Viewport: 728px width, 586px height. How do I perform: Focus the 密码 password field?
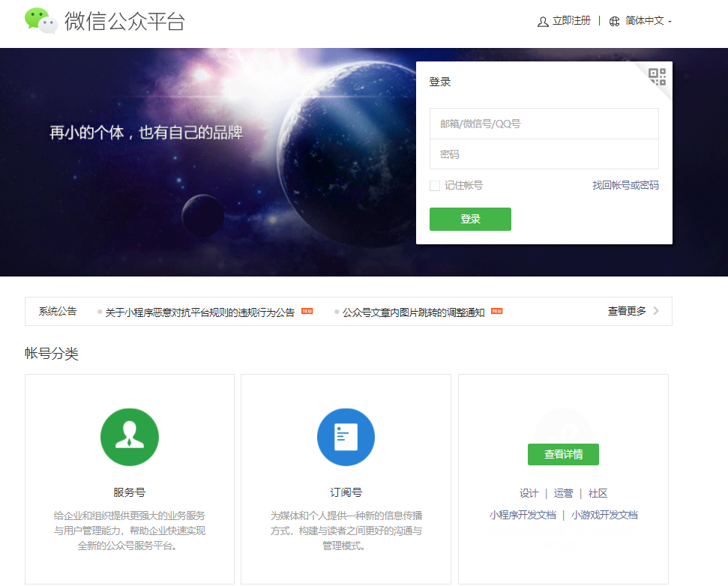[544, 154]
